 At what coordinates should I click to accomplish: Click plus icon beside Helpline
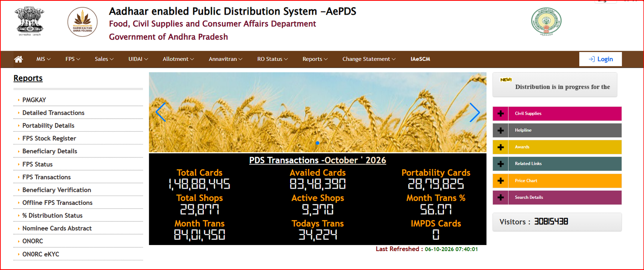click(x=501, y=130)
